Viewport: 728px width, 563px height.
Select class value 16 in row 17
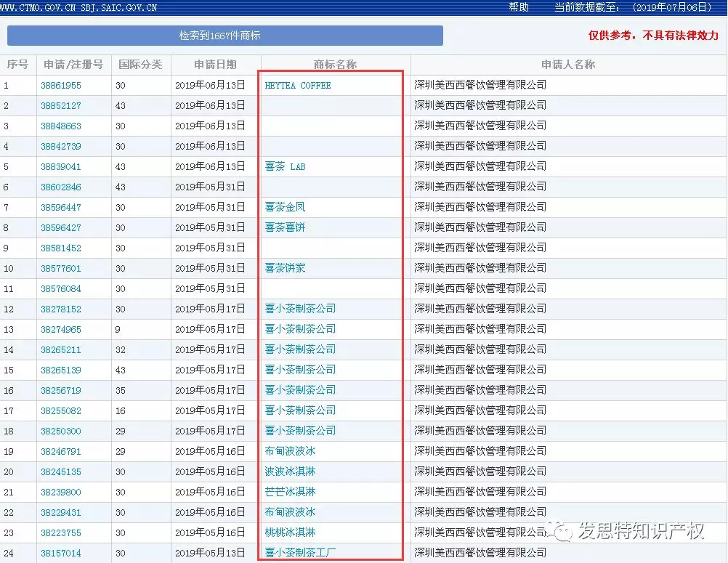point(121,410)
